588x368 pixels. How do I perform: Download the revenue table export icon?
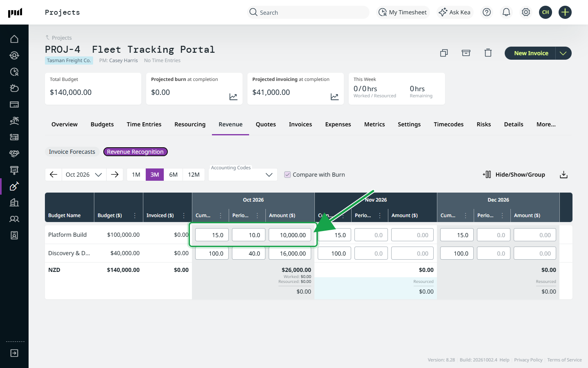pos(563,175)
